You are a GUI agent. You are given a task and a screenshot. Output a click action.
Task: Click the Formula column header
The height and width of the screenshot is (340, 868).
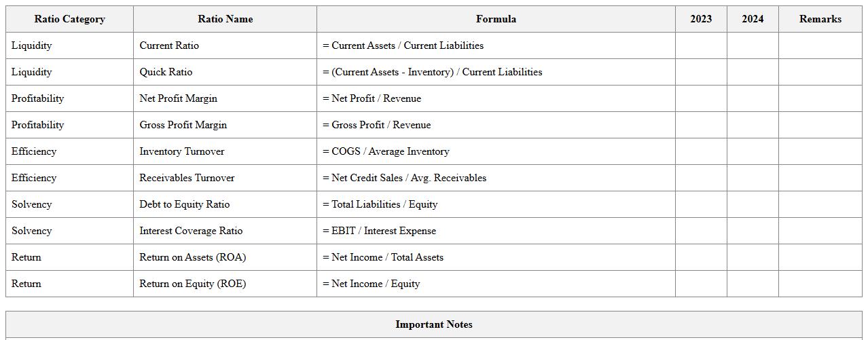coord(496,19)
